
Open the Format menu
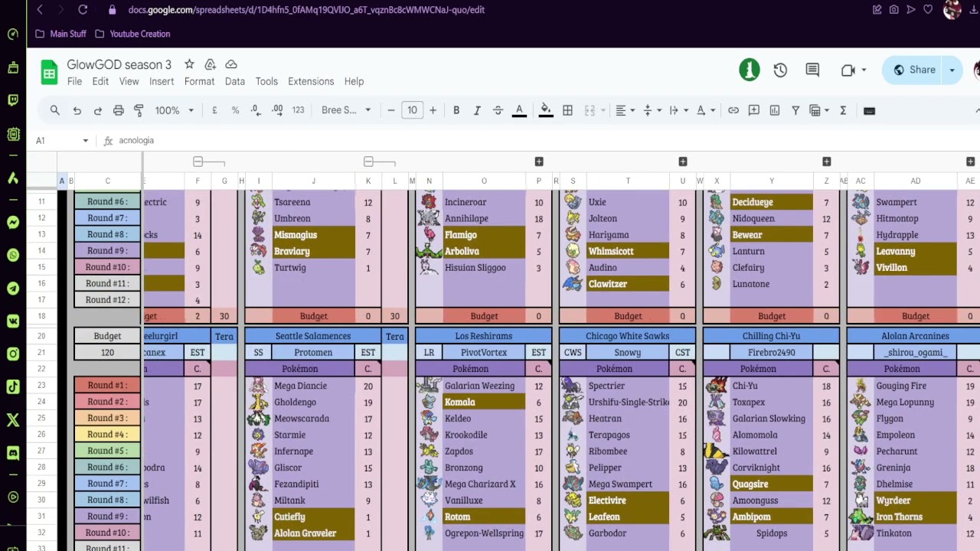(199, 81)
